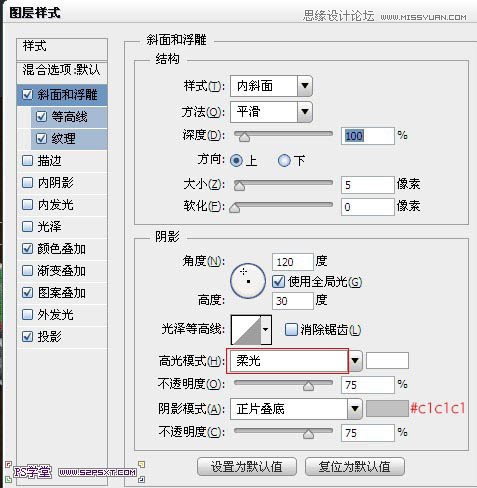Enable the 描边 checkbox

27,161
